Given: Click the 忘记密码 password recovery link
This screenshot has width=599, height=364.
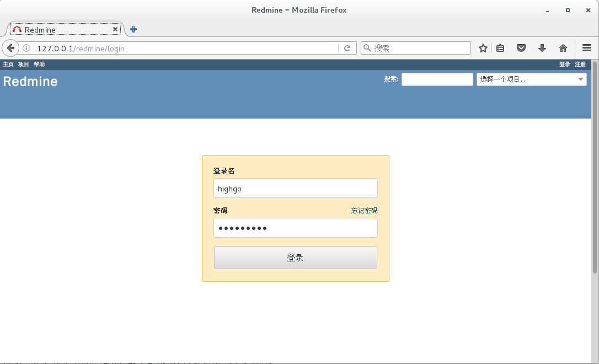Looking at the screenshot, I should click(x=363, y=210).
